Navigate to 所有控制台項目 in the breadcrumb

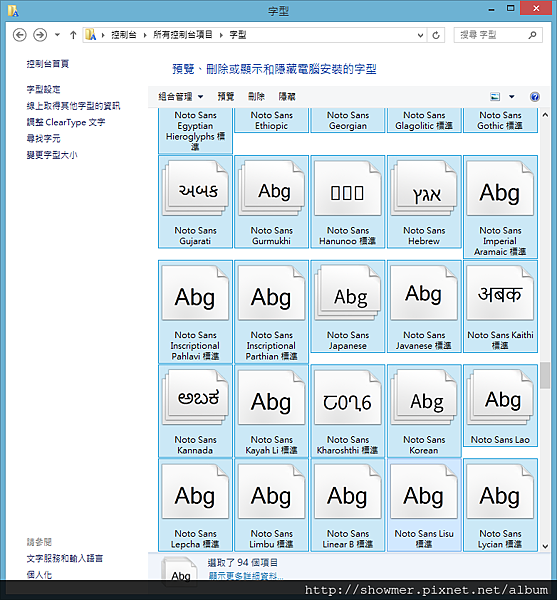[x=182, y=35]
